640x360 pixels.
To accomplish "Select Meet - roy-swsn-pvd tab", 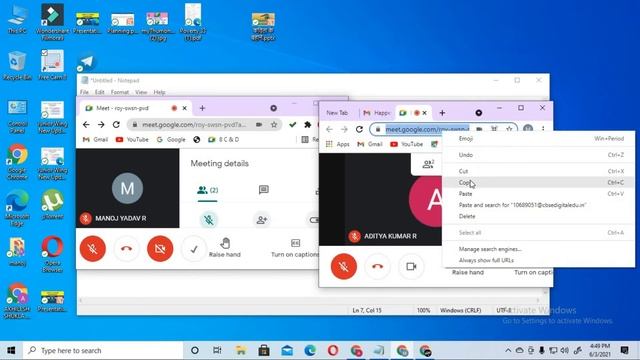I will pos(135,108).
